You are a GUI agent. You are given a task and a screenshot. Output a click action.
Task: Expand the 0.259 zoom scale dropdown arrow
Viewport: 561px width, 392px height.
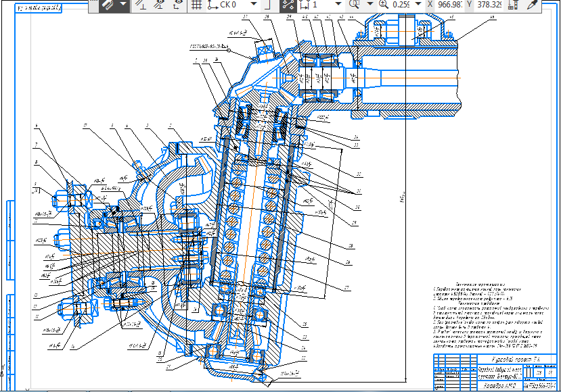418,5
